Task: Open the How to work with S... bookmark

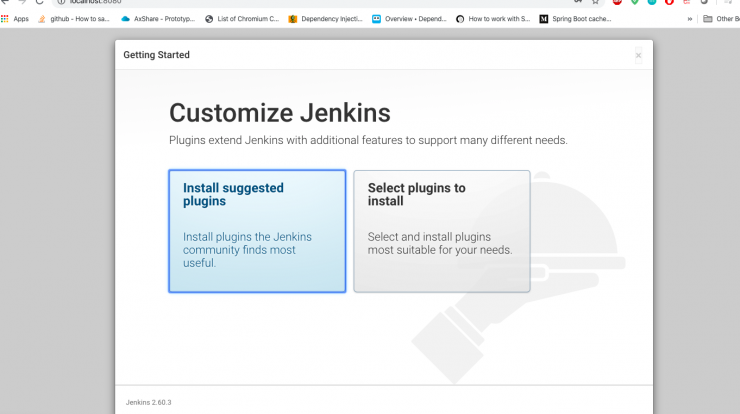Action: pyautogui.click(x=493, y=19)
